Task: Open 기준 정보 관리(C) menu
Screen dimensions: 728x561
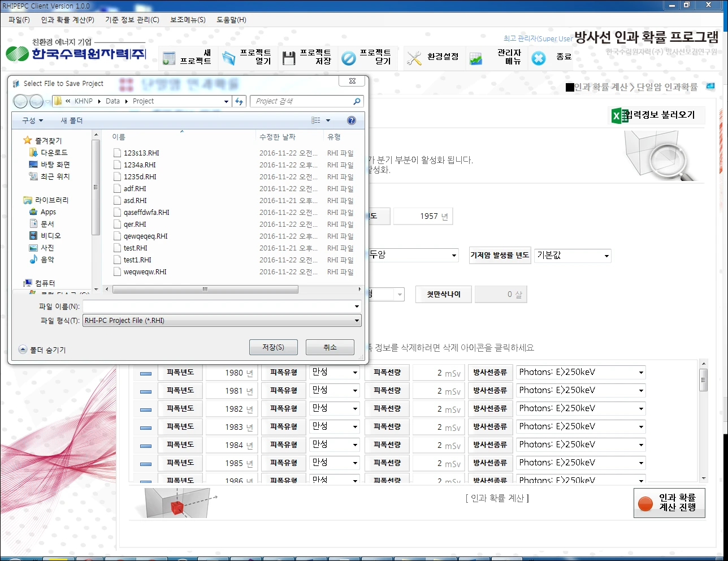Action: click(132, 20)
